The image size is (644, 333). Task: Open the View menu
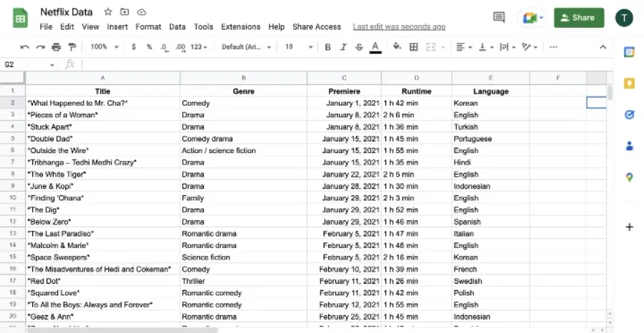(90, 26)
